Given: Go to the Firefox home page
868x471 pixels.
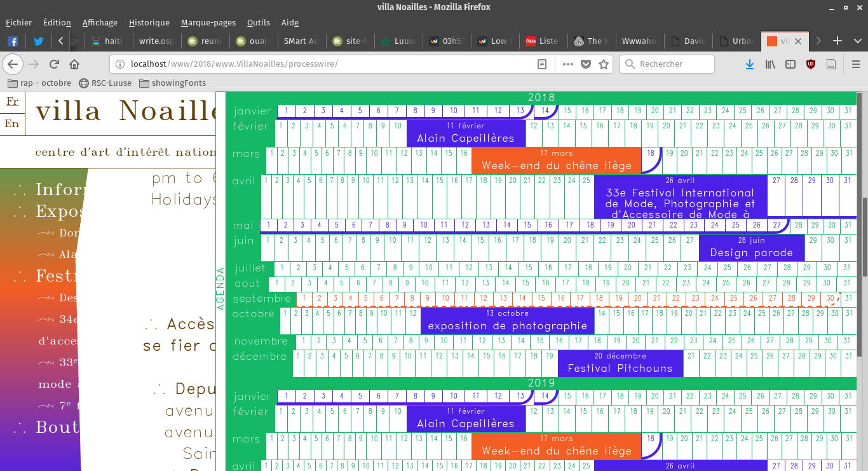Looking at the screenshot, I should (x=74, y=64).
